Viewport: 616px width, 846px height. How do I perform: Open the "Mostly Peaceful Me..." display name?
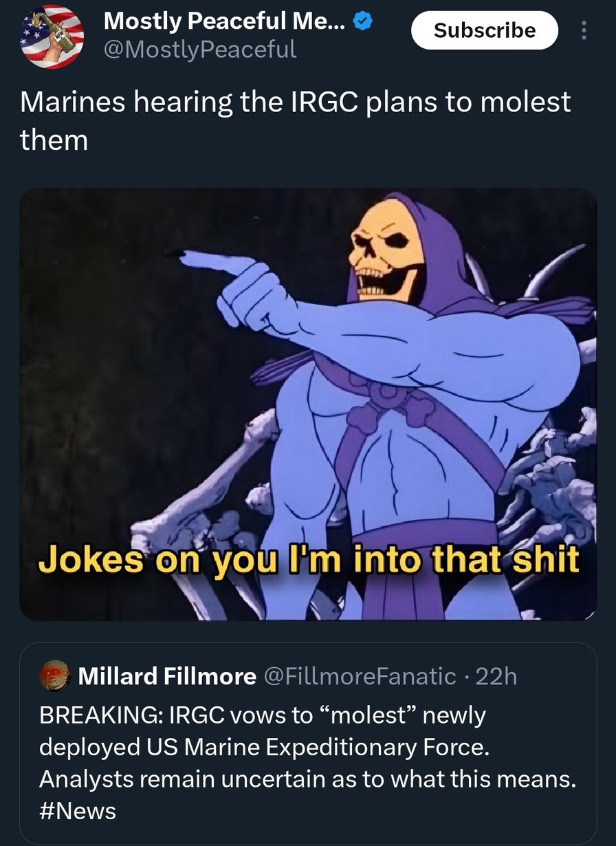coord(225,22)
